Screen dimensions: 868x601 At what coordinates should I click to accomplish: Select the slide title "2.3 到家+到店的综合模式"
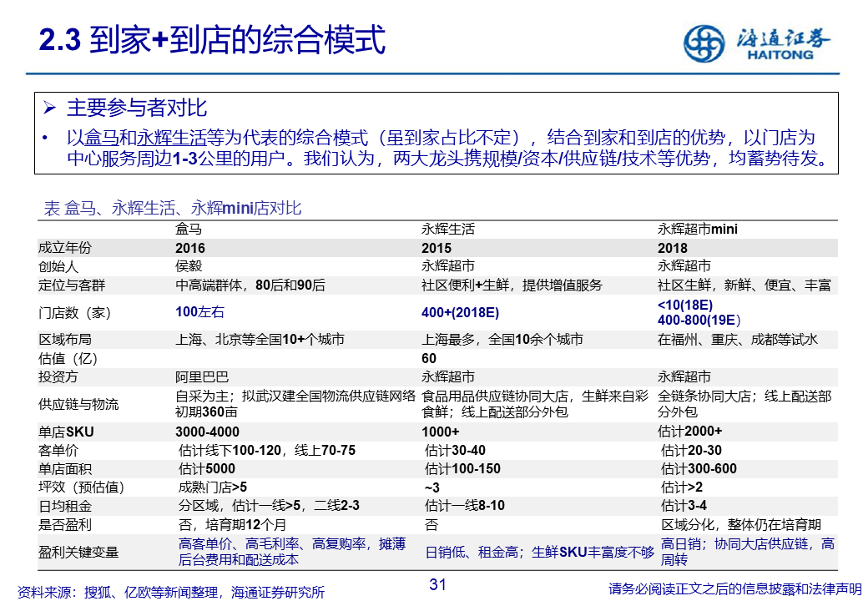[x=212, y=40]
